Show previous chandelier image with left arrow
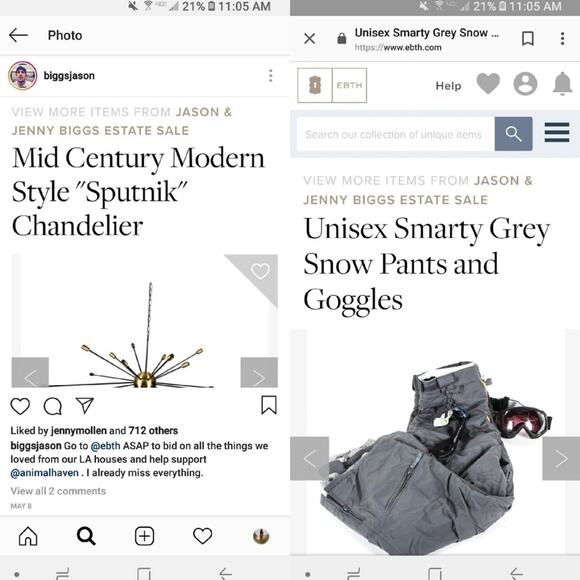Screen dimensions: 580x580 click(30, 372)
